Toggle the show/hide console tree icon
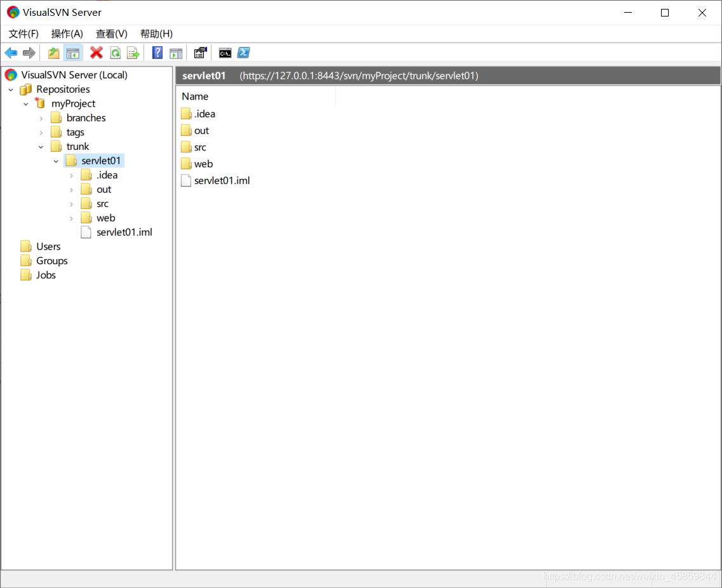The height and width of the screenshot is (588, 722). (x=73, y=53)
